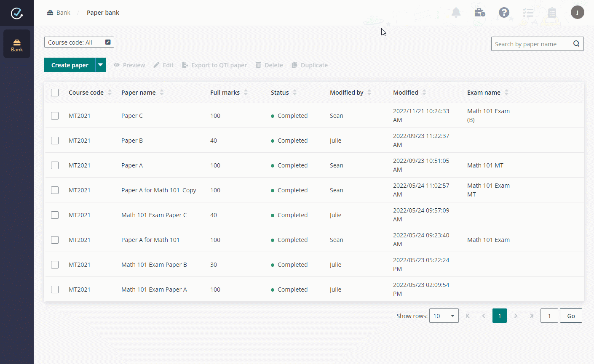Click the Create paper button

pos(70,65)
